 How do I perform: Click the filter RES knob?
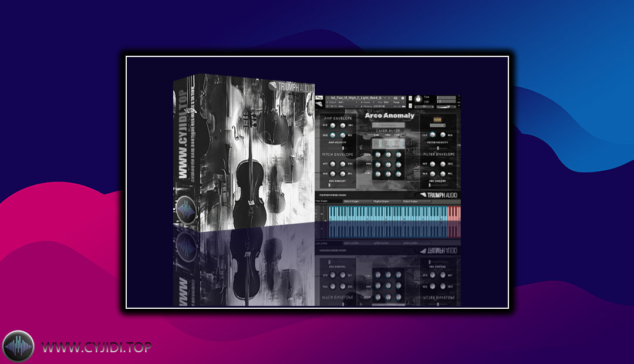click(x=443, y=134)
